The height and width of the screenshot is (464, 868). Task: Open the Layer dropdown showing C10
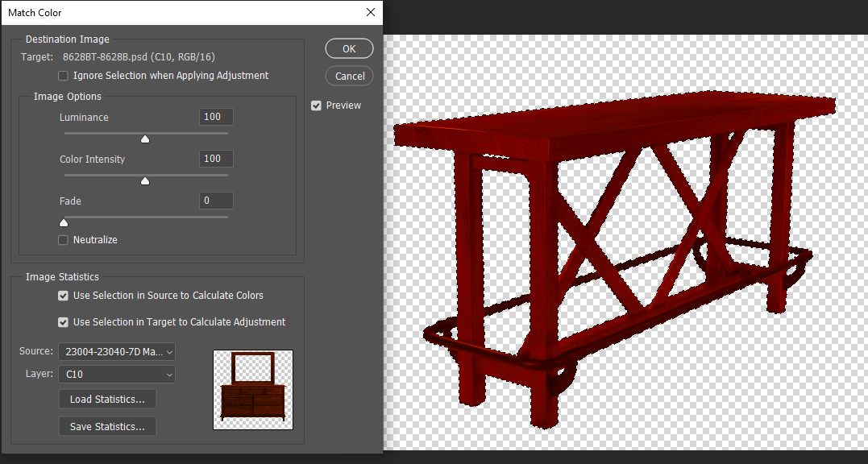116,374
